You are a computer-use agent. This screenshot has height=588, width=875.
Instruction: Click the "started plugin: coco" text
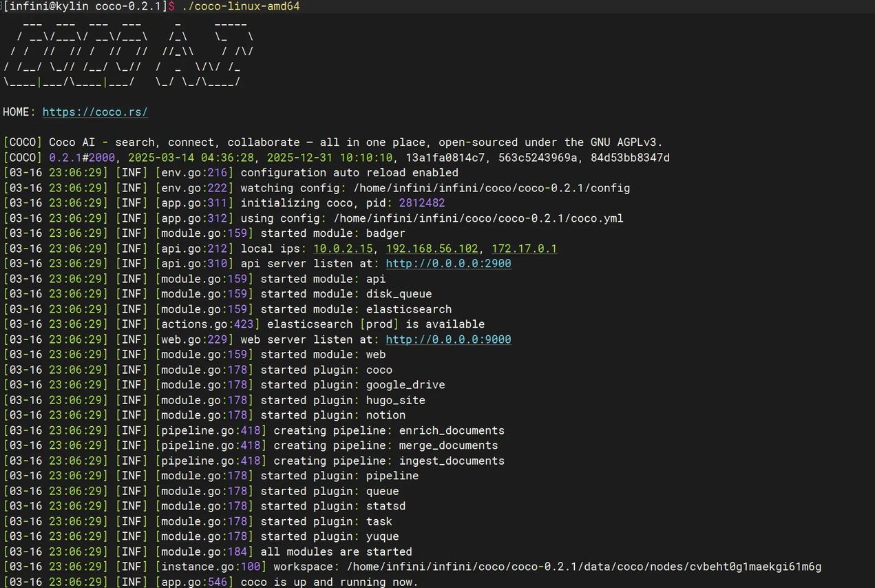[326, 370]
